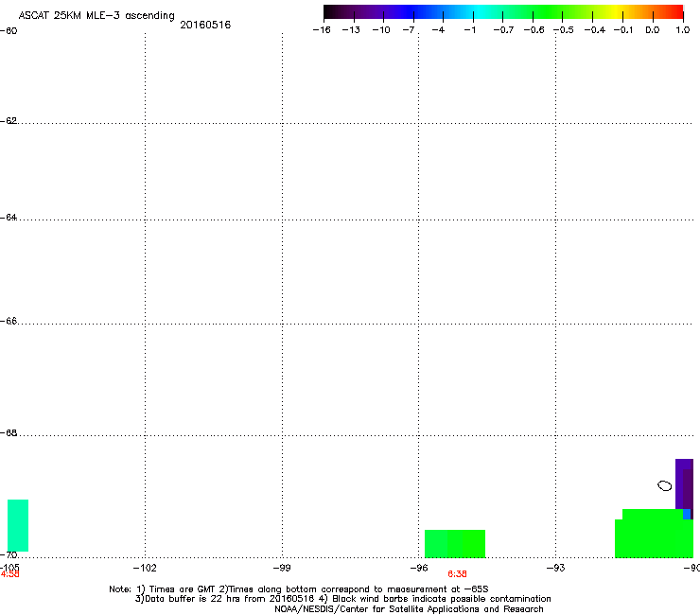Click the large green data block near -91
The width and height of the screenshot is (700, 615).
point(654,534)
